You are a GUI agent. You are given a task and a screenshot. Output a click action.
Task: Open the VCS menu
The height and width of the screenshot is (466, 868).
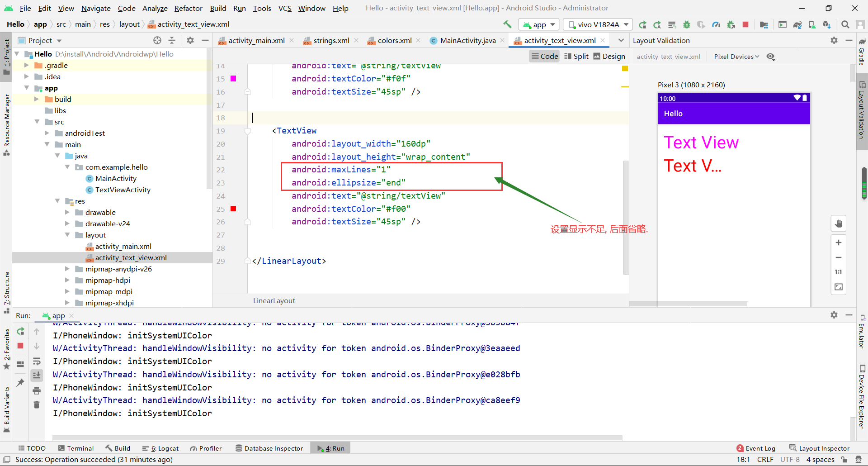(x=284, y=8)
